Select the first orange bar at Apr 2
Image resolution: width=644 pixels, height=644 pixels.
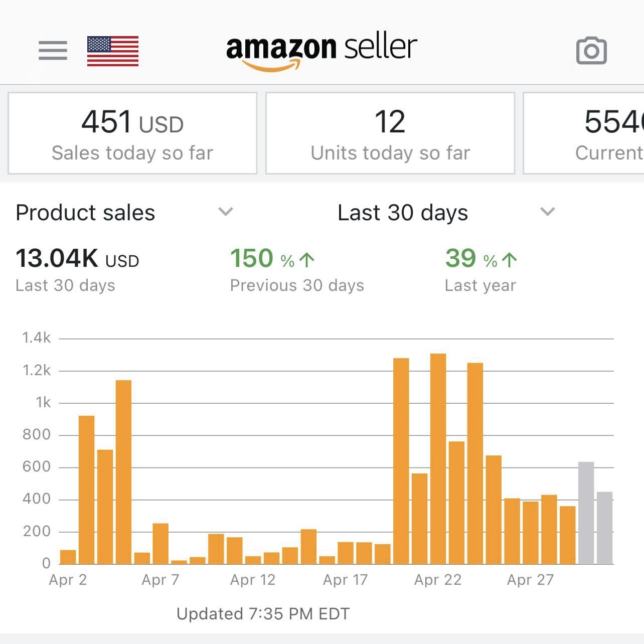[x=68, y=557]
